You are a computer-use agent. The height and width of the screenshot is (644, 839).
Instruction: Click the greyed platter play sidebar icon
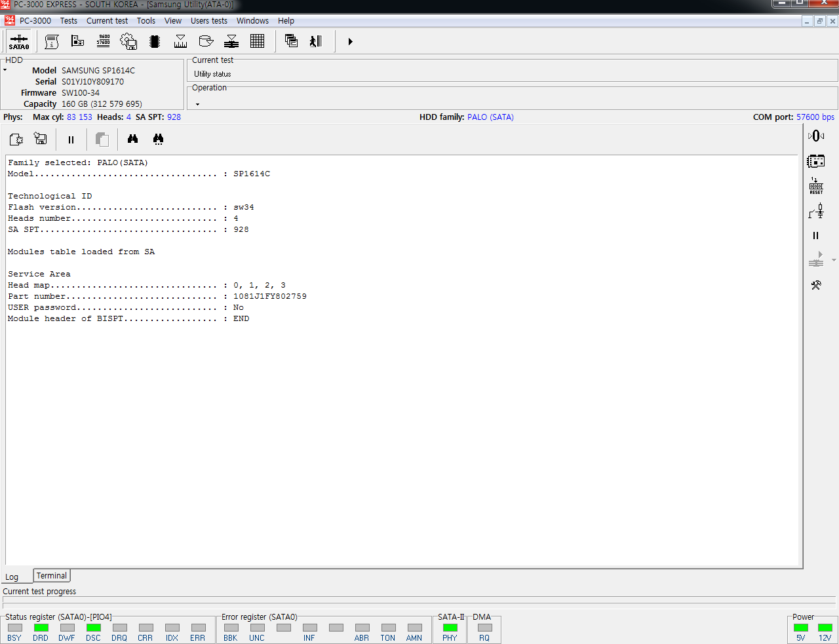tap(816, 260)
